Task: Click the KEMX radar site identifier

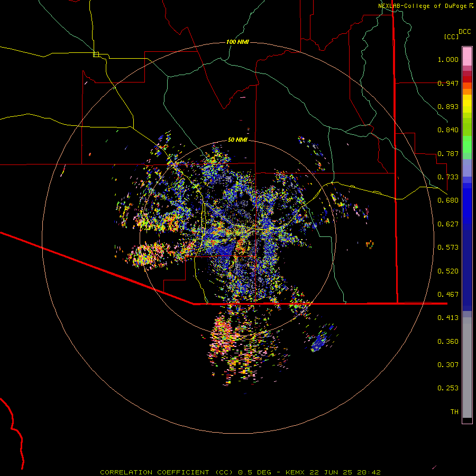Action: pos(296,472)
